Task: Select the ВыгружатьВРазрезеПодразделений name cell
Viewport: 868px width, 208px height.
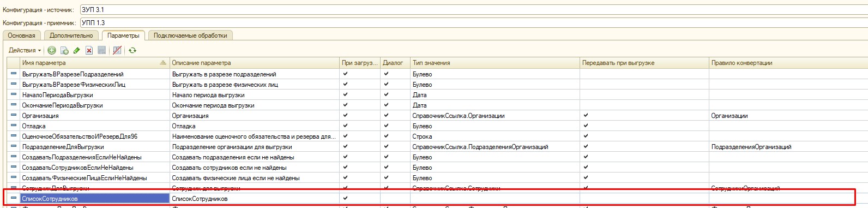Action: [95, 74]
